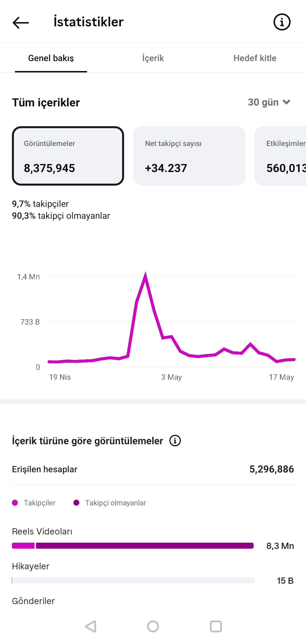Open the info icon beside İstatistikler
Viewport: 306px width, 644px height.
[x=282, y=22]
